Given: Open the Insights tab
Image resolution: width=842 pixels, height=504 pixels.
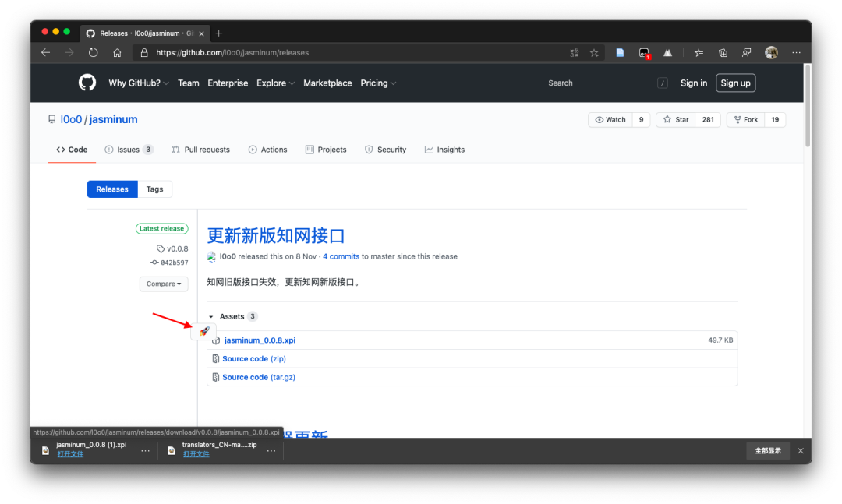Looking at the screenshot, I should tap(444, 150).
